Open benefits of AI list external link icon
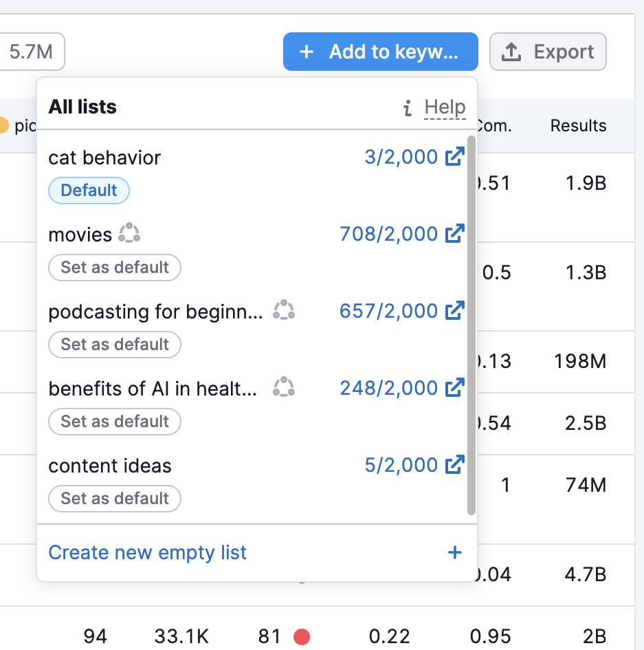This screenshot has width=644, height=650. [455, 388]
